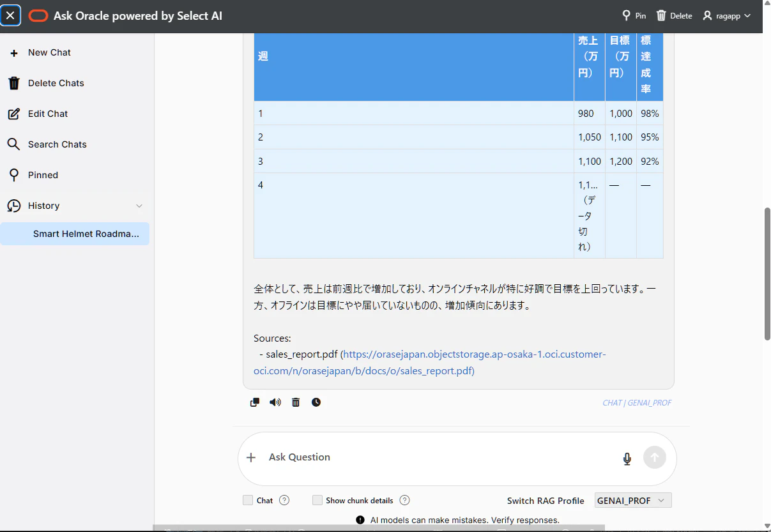Viewport: 771px width, 532px height.
Task: Select the 98% achievement cell
Action: [650, 113]
